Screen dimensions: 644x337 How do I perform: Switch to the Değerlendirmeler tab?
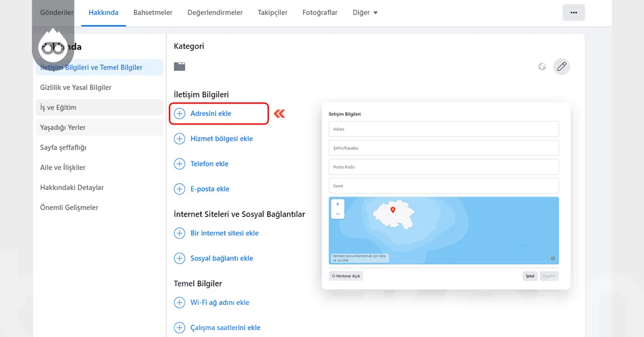point(215,12)
